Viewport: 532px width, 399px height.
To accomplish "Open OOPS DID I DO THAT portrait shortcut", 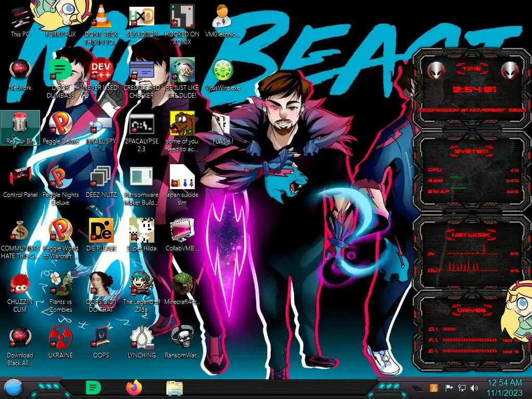I will point(101,292).
